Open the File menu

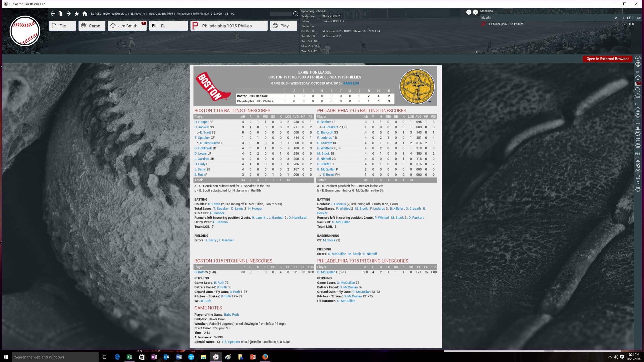click(62, 26)
